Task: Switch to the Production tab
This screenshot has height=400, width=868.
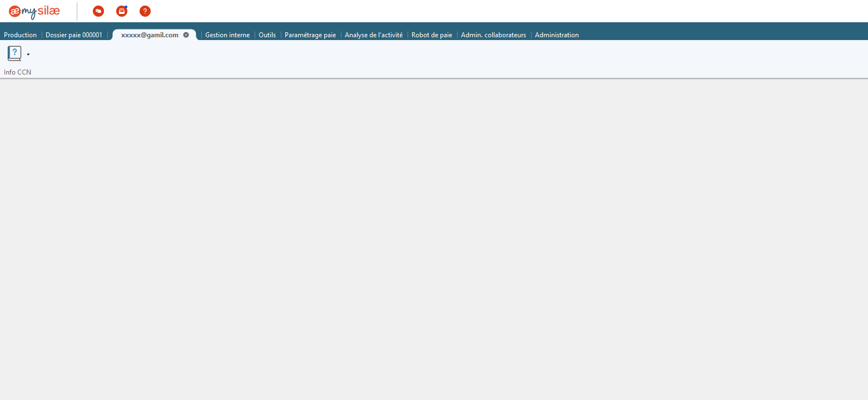Action: pyautogui.click(x=20, y=34)
